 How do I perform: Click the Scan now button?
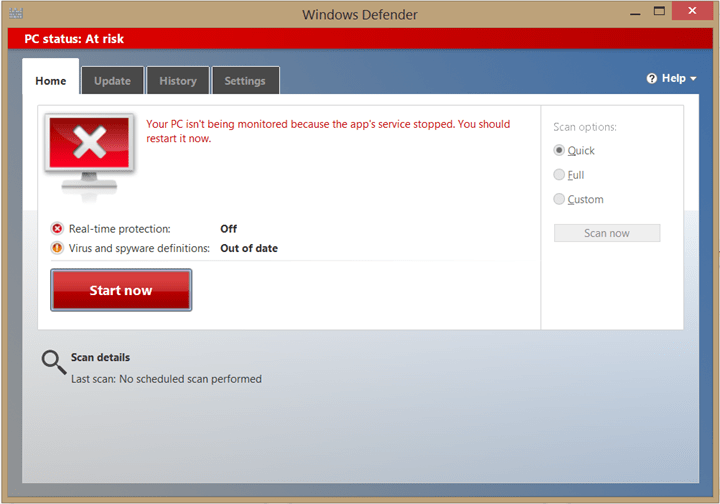tap(607, 233)
